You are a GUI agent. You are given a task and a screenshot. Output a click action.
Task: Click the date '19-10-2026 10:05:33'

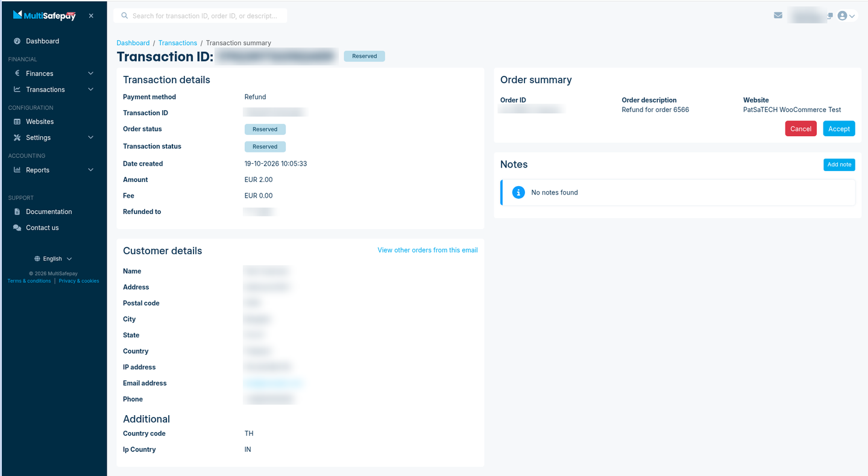(275, 163)
